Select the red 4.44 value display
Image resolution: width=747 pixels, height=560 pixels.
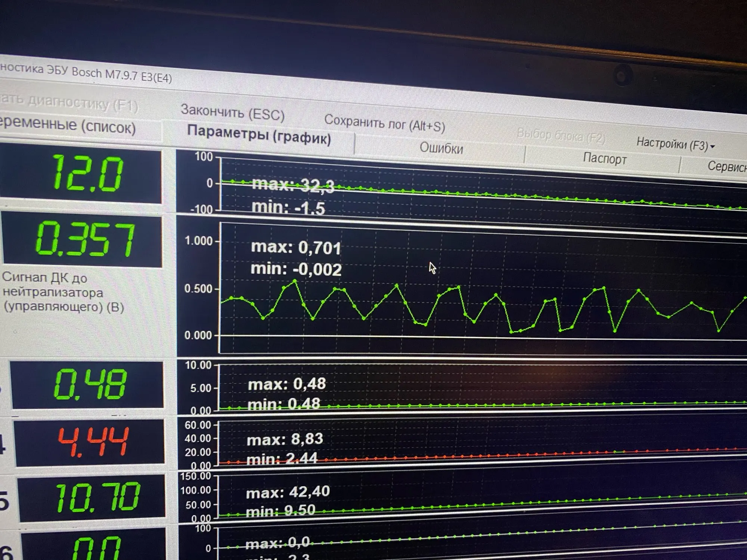93,442
